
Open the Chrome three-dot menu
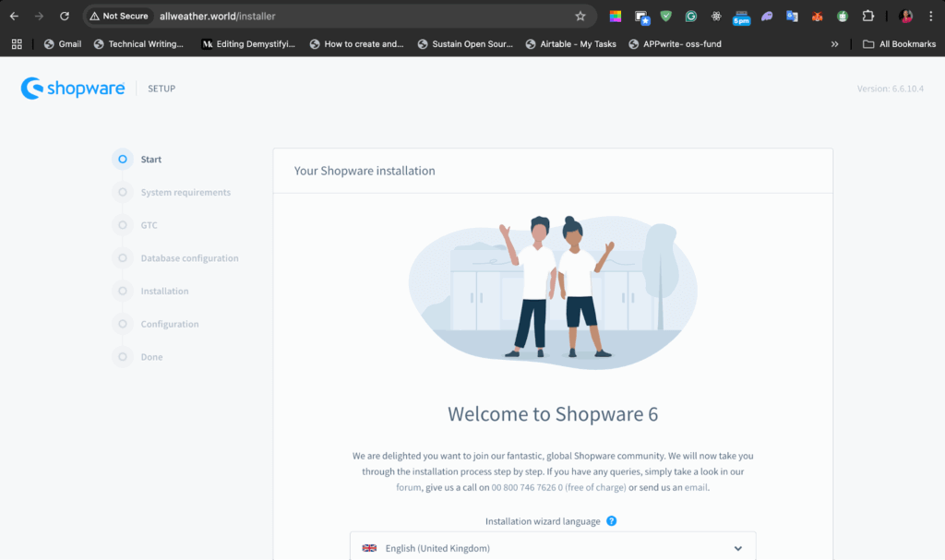click(930, 17)
